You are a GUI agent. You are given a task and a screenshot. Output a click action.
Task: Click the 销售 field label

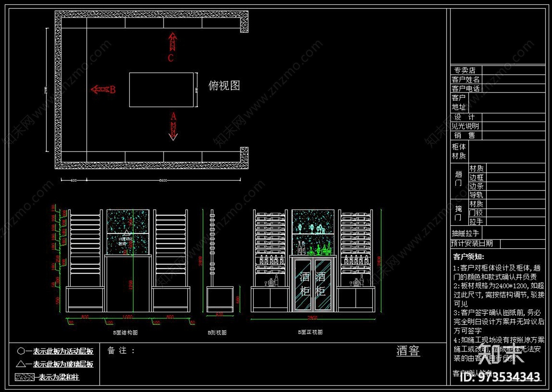[464, 135]
